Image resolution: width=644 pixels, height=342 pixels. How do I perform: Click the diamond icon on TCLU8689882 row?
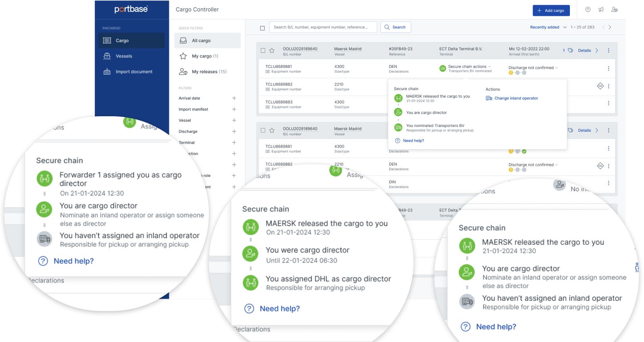600,86
